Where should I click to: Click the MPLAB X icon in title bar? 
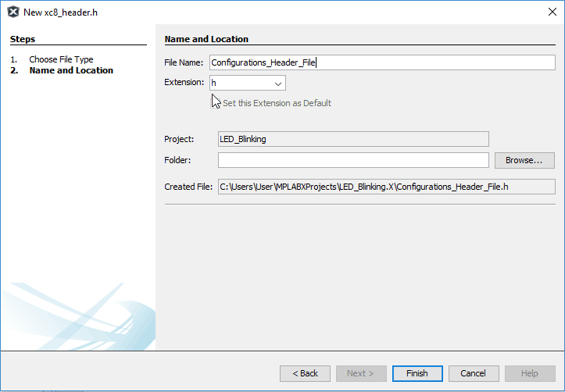(13, 12)
